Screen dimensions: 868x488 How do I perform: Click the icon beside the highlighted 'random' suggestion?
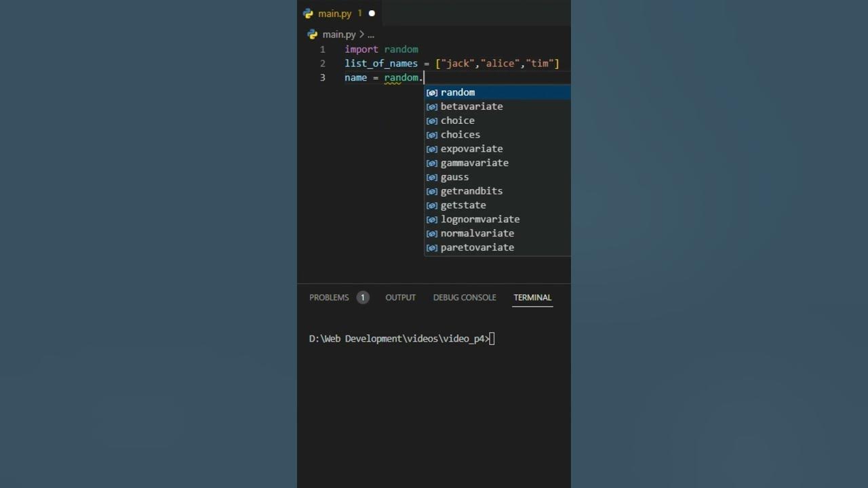432,92
